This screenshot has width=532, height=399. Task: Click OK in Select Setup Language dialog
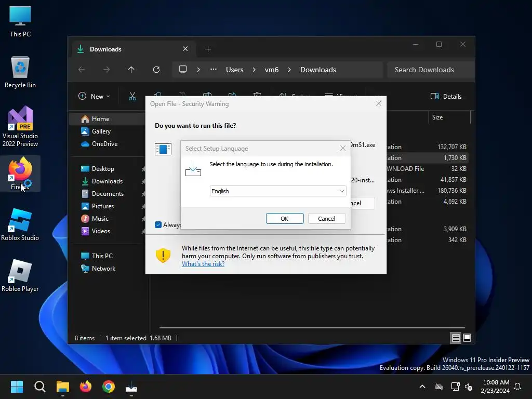[285, 219]
